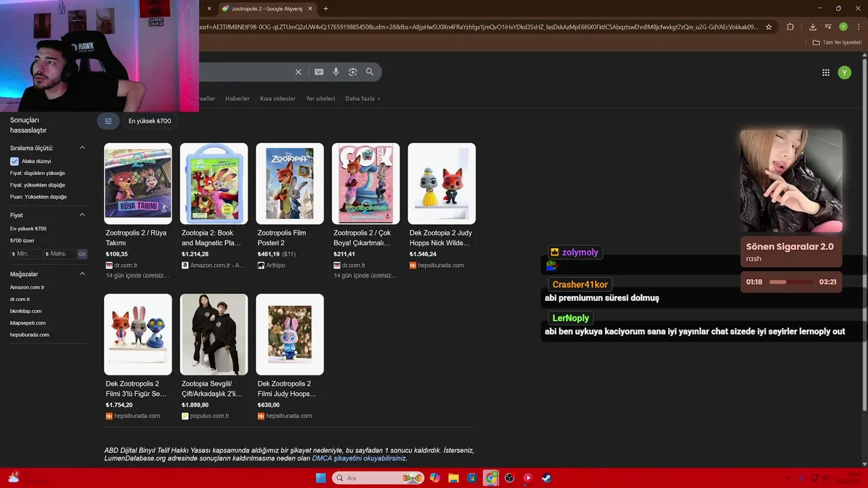This screenshot has width=868, height=488.
Task: Open Zootropolis 2 / Çok Boya! Çıkartmalı product image
Action: pos(366,184)
